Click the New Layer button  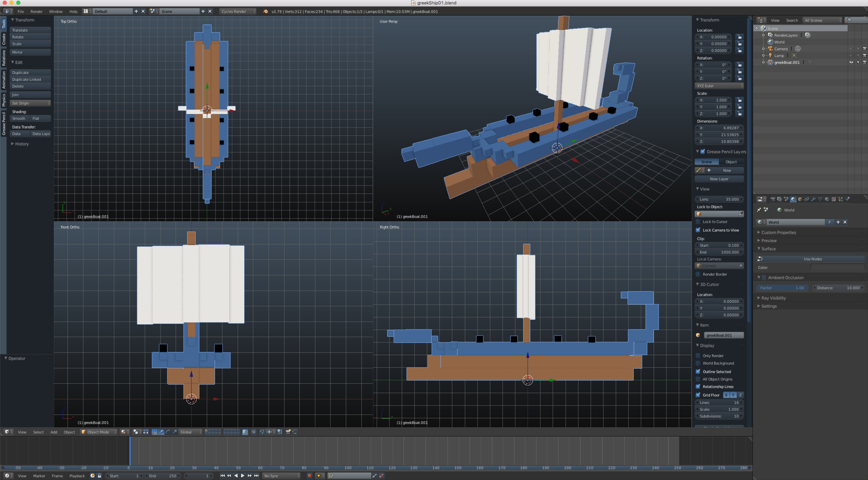coord(719,179)
